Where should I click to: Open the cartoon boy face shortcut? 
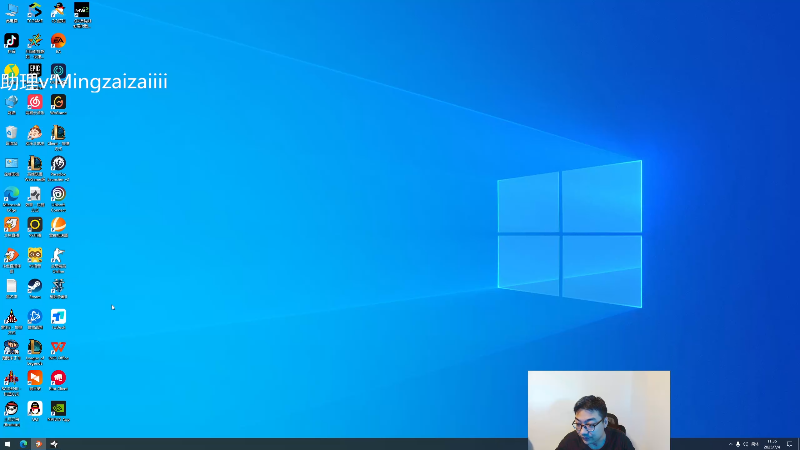pyautogui.click(x=35, y=135)
